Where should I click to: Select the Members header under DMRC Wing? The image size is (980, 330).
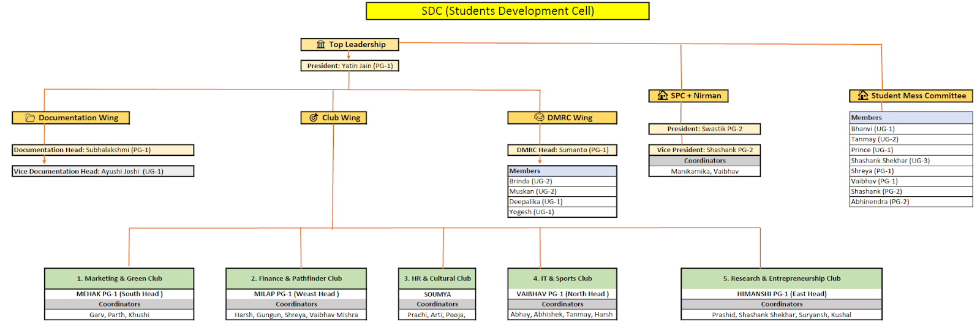562,171
